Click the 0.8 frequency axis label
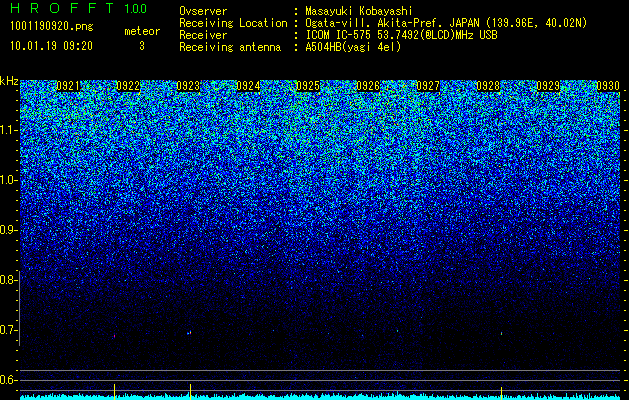Viewport: 629px width, 400px height. [8, 280]
